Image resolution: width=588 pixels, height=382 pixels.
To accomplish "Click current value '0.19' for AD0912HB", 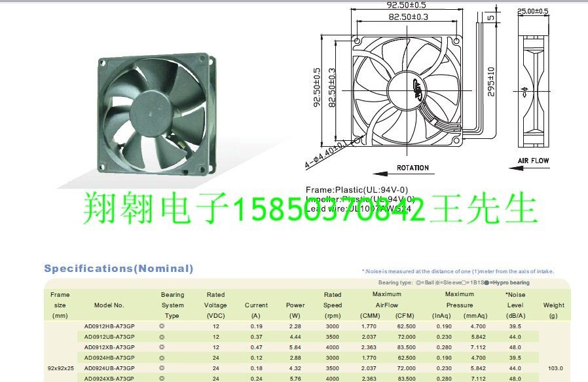I will pos(257,326).
